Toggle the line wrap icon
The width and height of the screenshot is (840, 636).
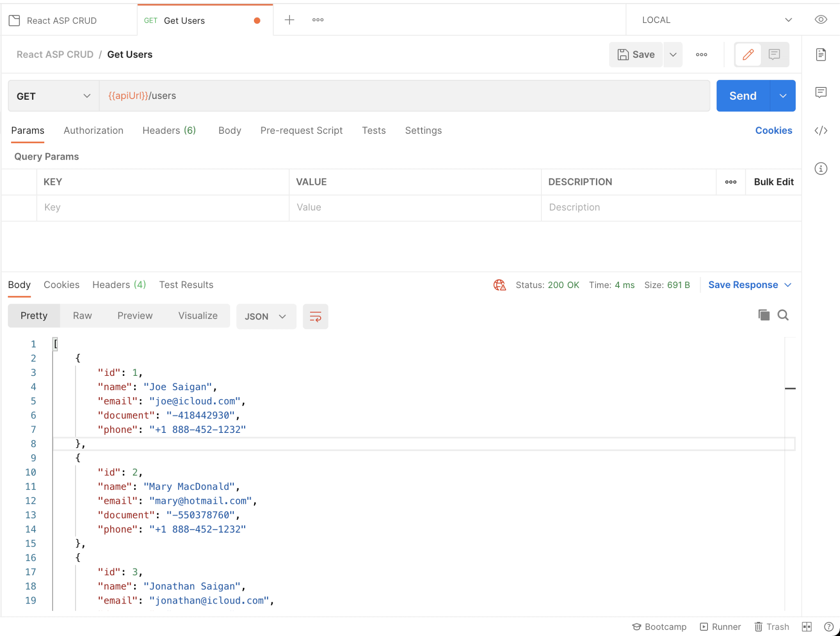(x=315, y=316)
